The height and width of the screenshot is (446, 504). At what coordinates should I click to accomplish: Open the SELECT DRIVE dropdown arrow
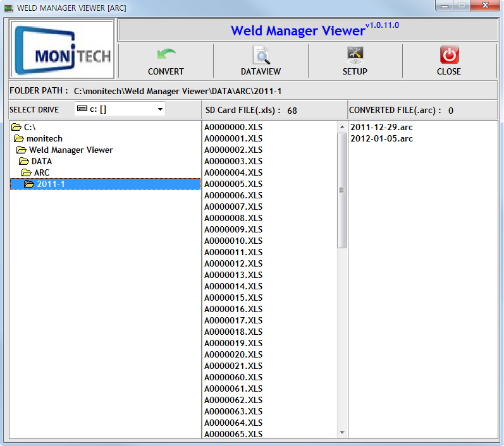(160, 109)
